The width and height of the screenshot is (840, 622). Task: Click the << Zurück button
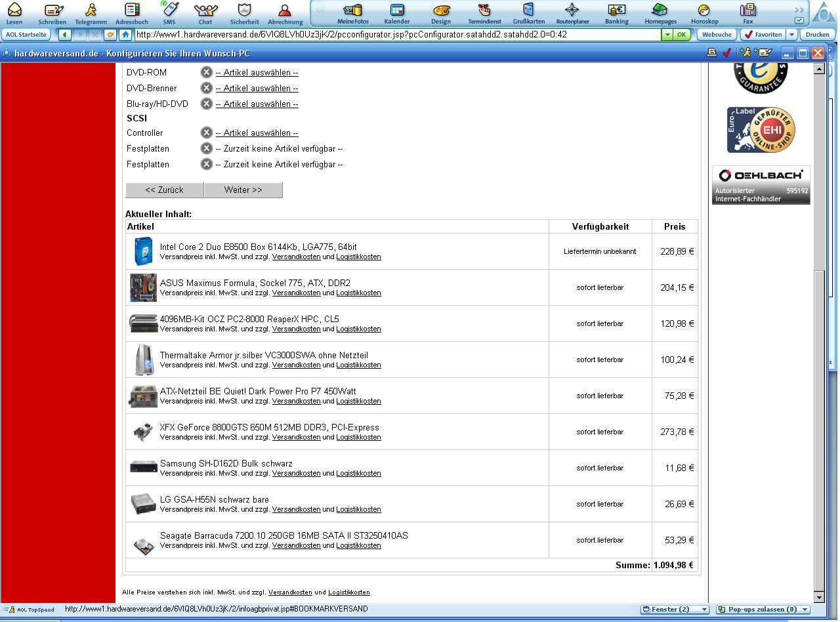165,190
